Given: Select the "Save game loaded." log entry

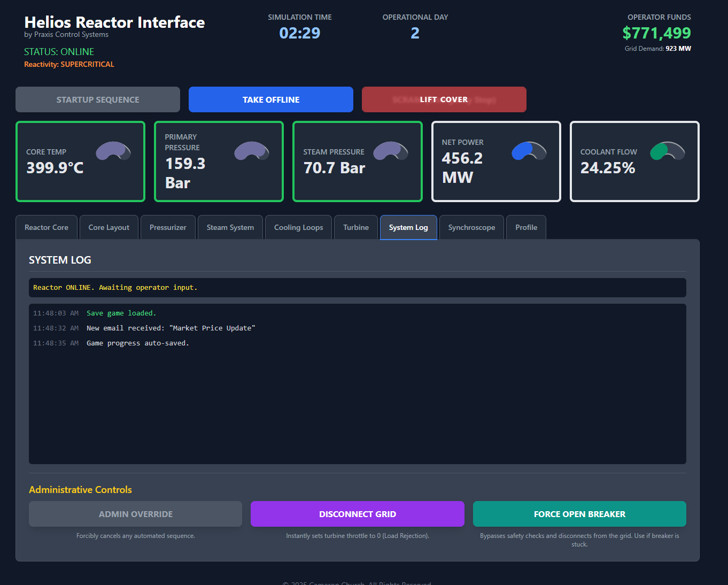Looking at the screenshot, I should [121, 313].
